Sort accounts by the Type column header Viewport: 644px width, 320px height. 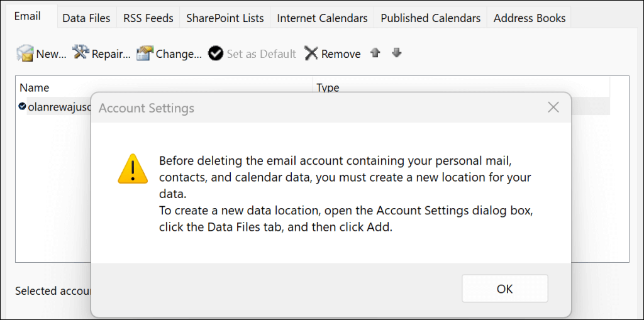(328, 87)
